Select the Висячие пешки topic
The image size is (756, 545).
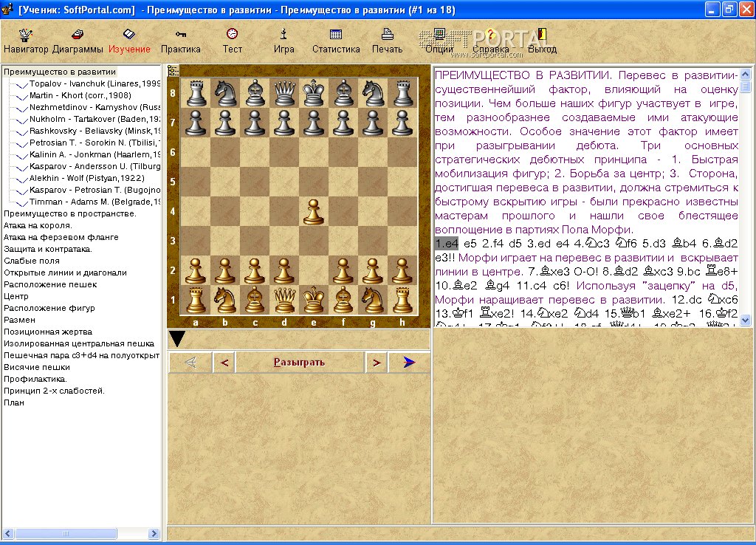pos(37,367)
